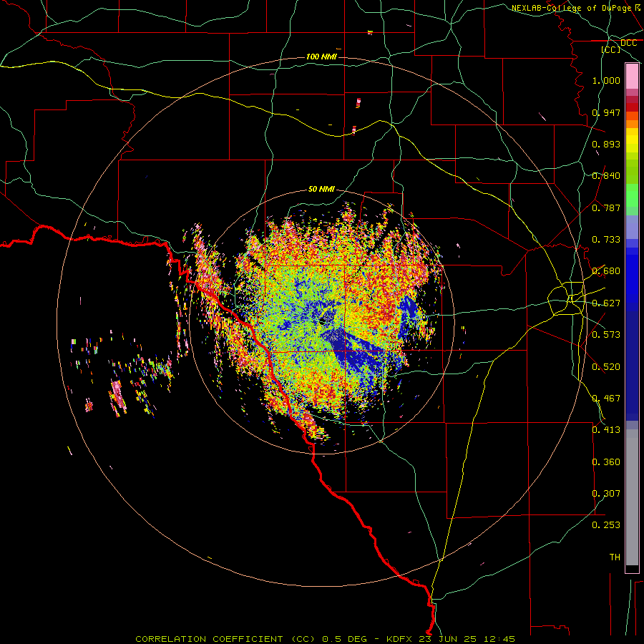This screenshot has width=644, height=644.
Task: Click the 0.787 color scale label
Action: 606,208
